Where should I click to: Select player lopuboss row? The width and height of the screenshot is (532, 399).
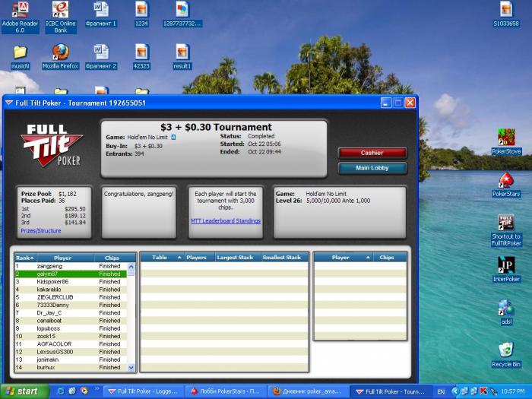pos(71,328)
